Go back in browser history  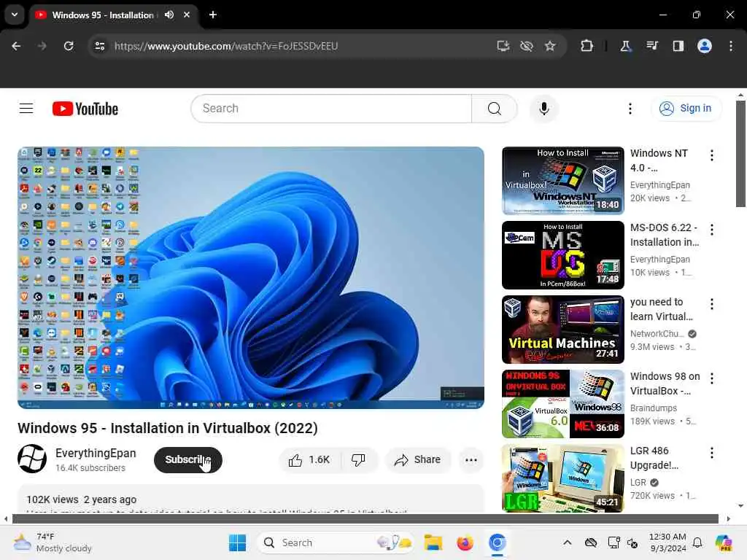(16, 46)
